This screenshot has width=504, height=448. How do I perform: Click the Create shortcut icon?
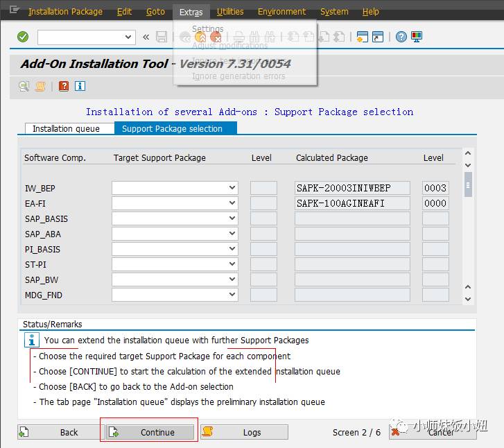(x=378, y=37)
